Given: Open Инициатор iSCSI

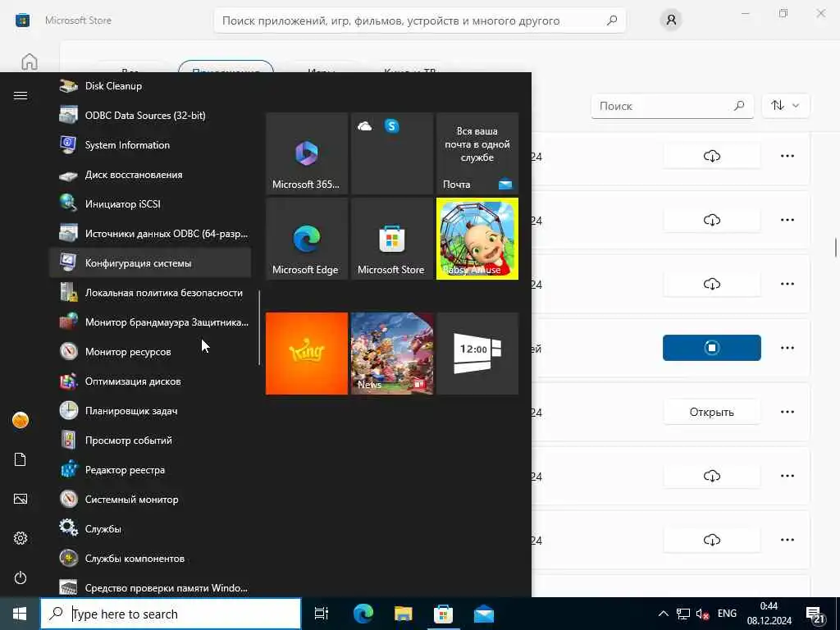Looking at the screenshot, I should coord(150,204).
